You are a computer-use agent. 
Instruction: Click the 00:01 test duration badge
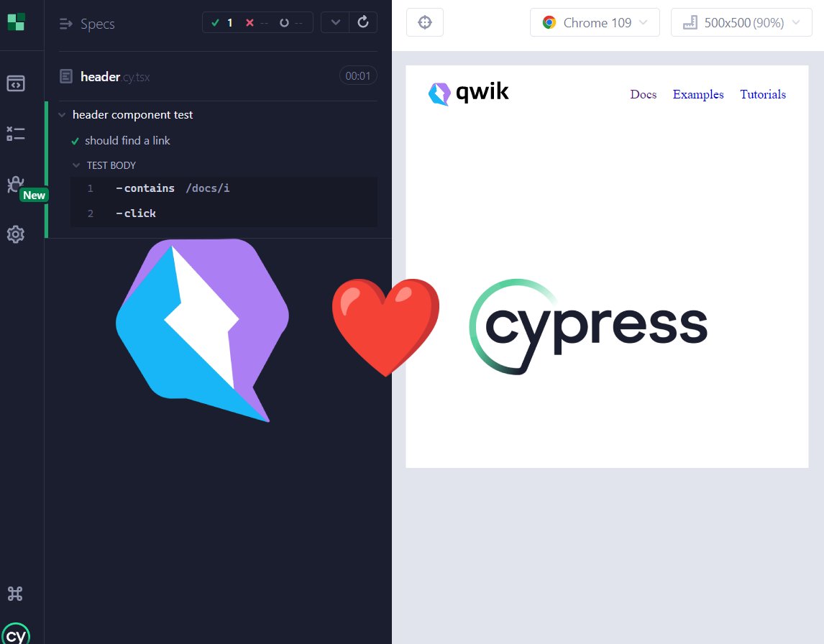[358, 75]
